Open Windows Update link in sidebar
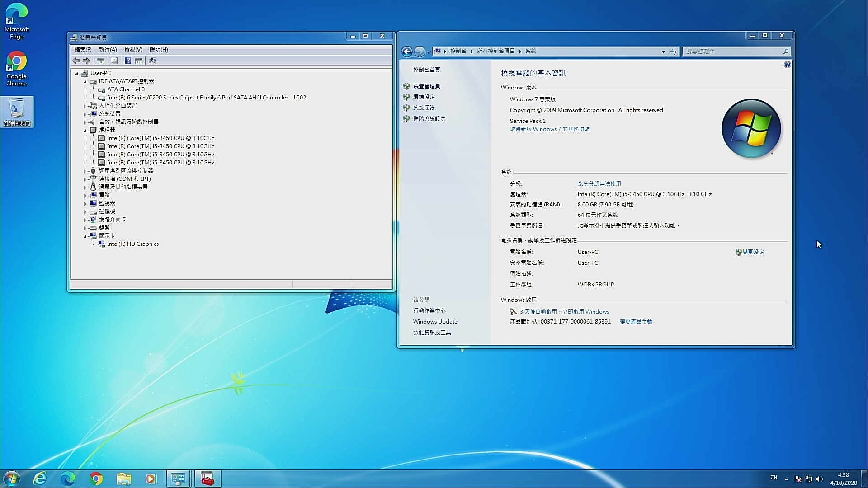Screen dimensions: 868x488 point(435,322)
